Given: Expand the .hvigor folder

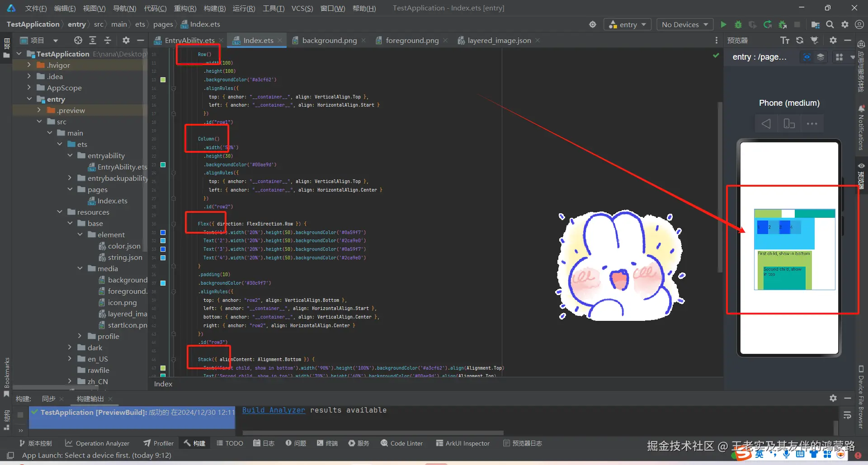Looking at the screenshot, I should [x=29, y=65].
